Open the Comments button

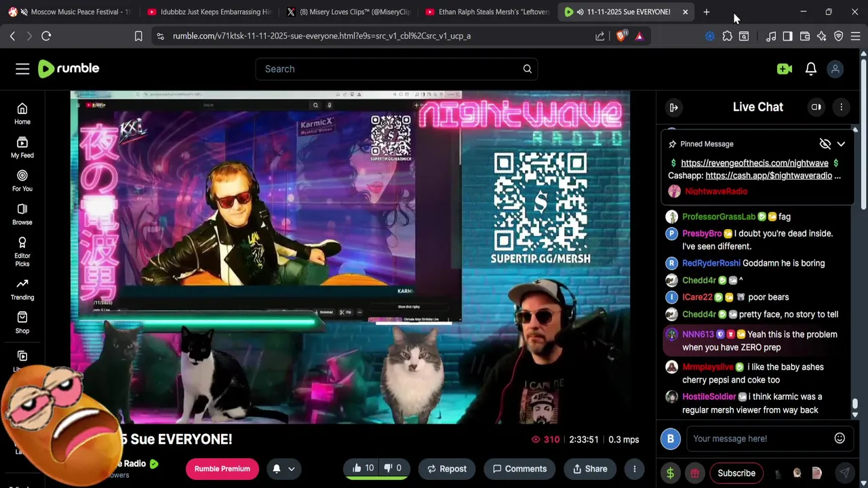519,468
